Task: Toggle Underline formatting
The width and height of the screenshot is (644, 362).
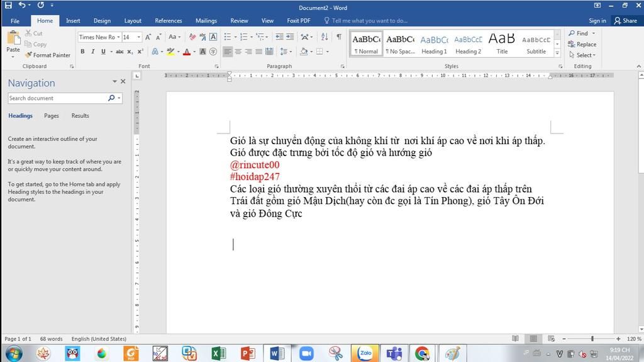Action: tap(103, 52)
